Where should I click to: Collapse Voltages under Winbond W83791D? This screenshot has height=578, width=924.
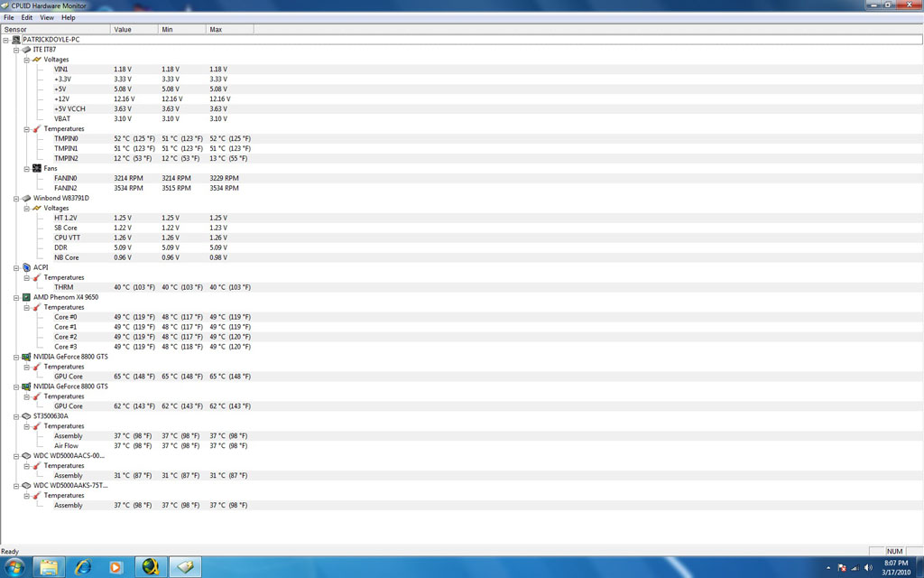click(x=27, y=208)
